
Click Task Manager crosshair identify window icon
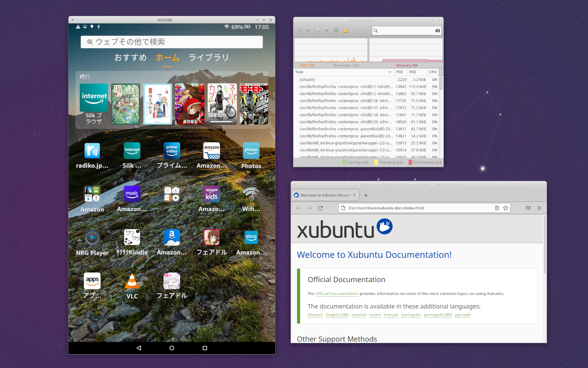click(336, 31)
